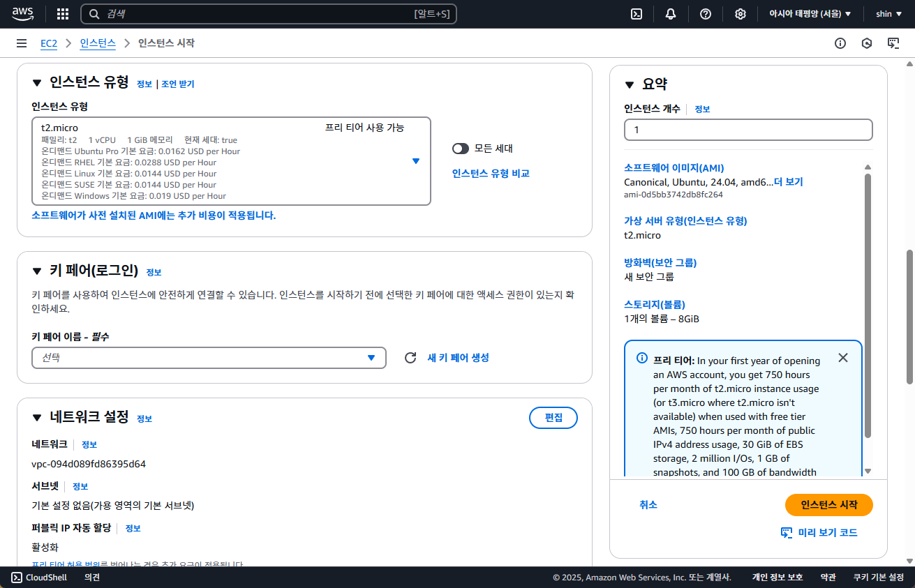Open 정보 link next to 인스턴스 유형 heading

(144, 84)
